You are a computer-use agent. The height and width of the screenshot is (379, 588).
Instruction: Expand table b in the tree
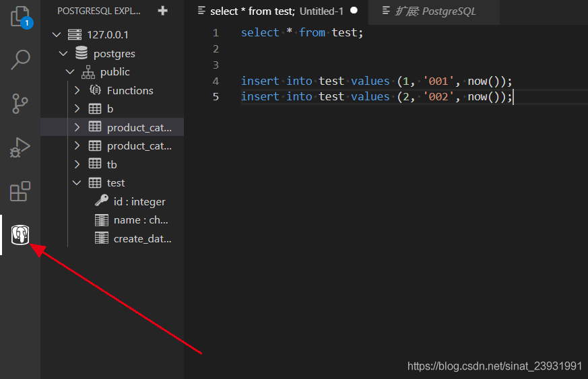[77, 108]
